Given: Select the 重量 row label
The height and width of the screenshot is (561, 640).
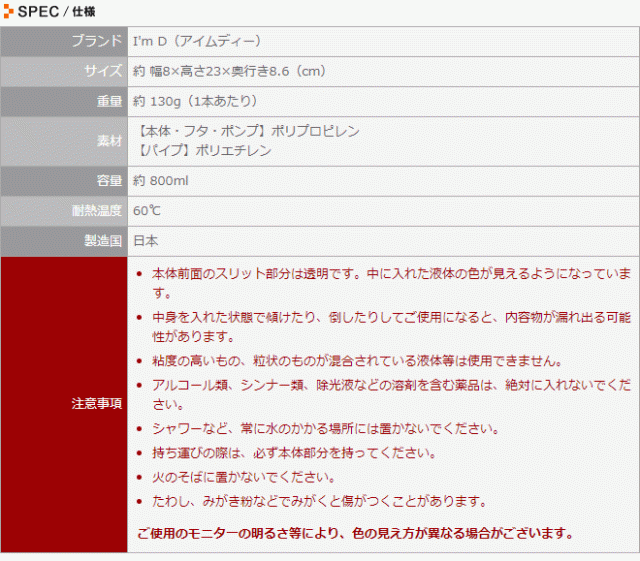Looking at the screenshot, I should (x=109, y=101).
